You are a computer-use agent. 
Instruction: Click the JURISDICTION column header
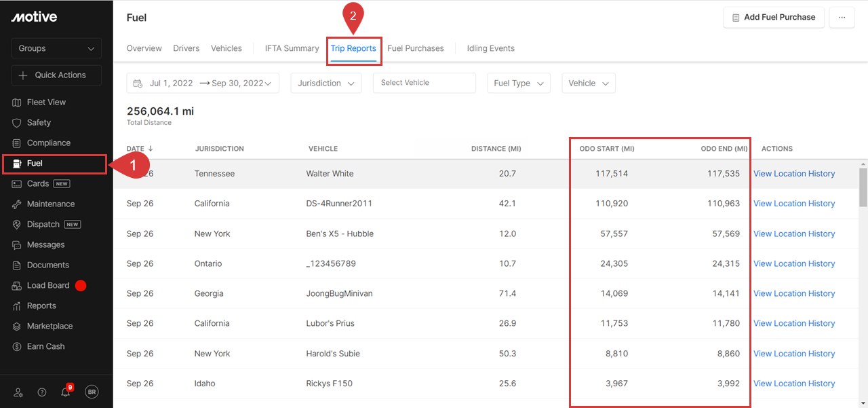click(x=220, y=149)
